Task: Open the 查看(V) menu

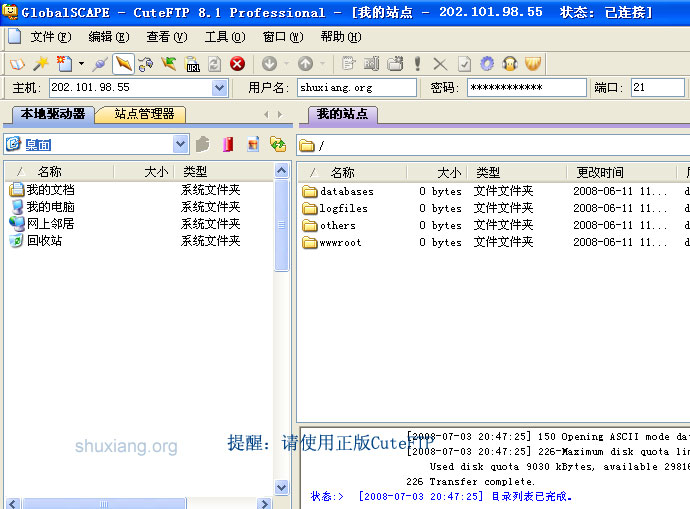Action: click(167, 37)
